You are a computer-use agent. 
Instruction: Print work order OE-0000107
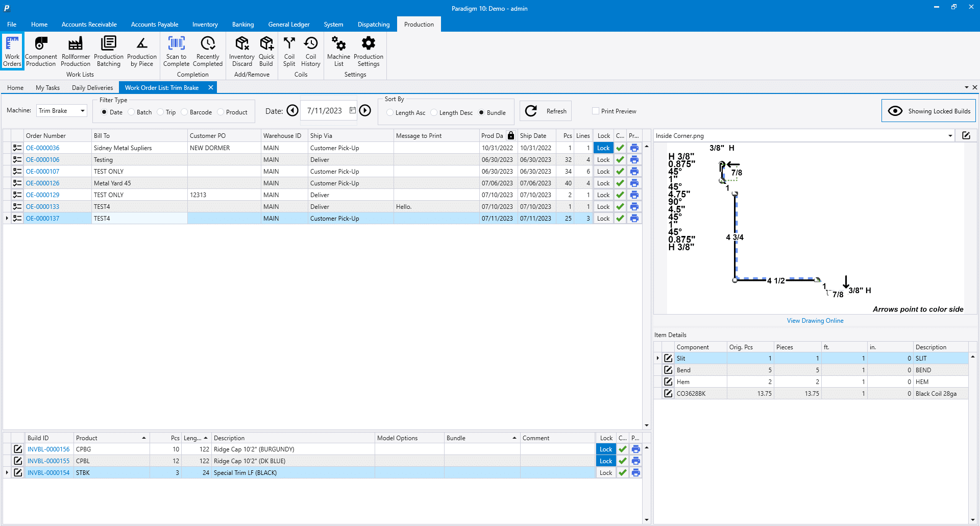tap(634, 172)
